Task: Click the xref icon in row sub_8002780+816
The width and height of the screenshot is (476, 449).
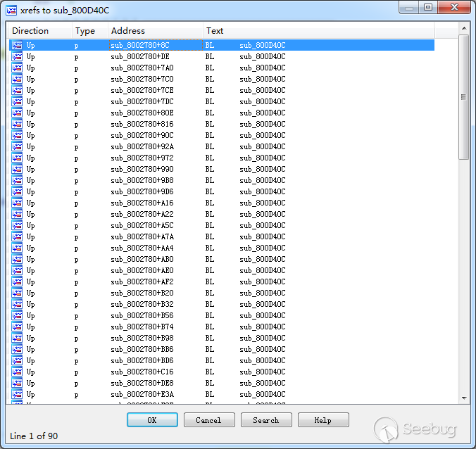Action: [17, 124]
